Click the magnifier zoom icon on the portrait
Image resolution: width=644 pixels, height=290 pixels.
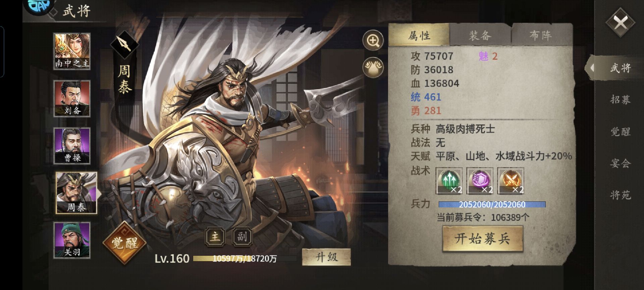[373, 40]
